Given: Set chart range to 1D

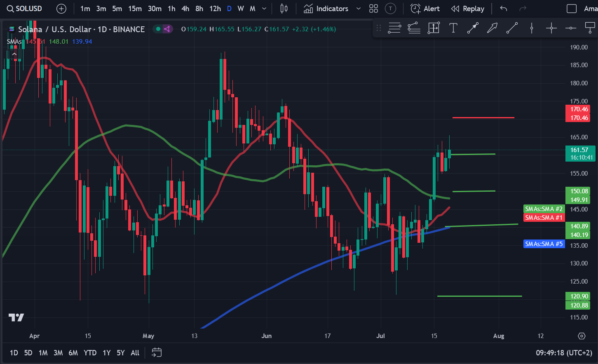Looking at the screenshot, I should (14, 353).
